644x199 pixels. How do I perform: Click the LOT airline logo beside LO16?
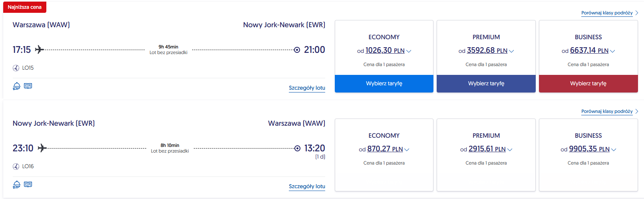coord(16,167)
